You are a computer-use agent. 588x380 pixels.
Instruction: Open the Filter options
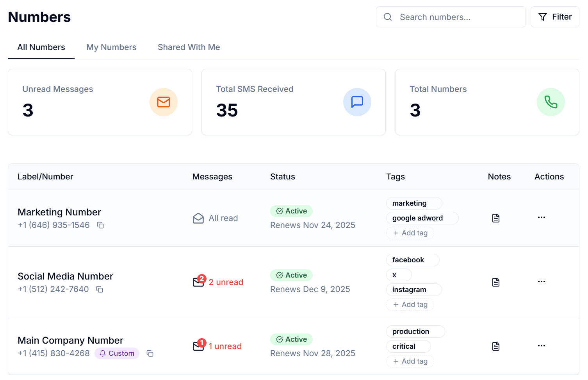coord(554,17)
